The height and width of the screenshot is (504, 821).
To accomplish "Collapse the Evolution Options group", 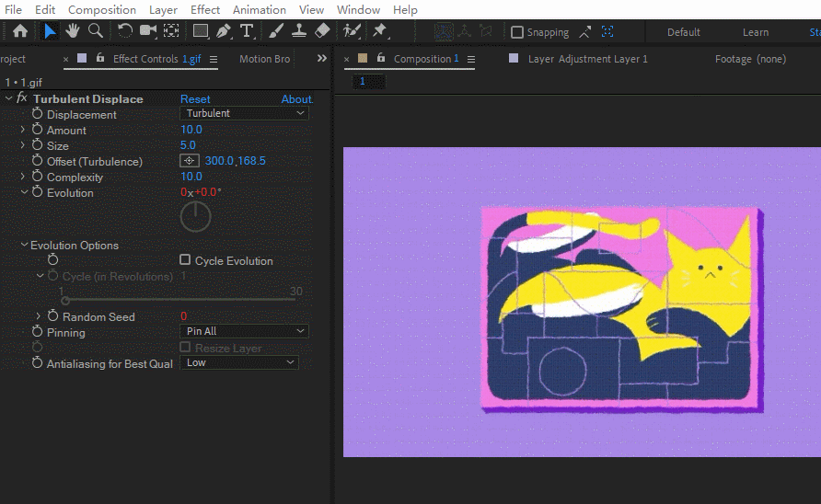I will tap(24, 245).
